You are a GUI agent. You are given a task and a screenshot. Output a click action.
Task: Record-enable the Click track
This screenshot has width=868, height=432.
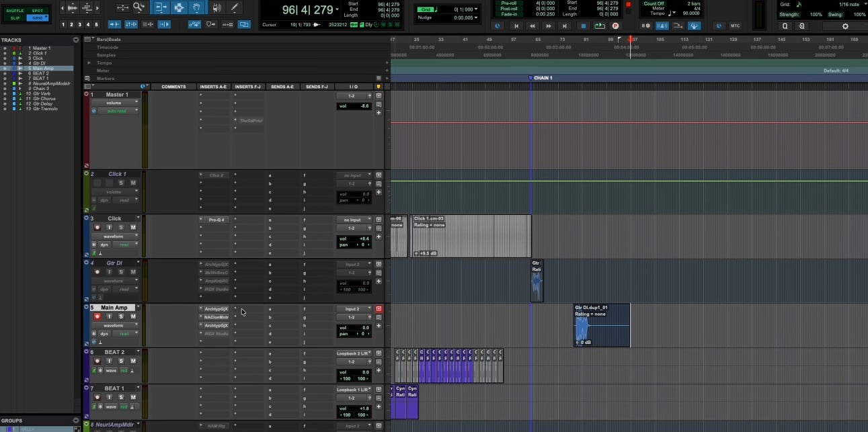tap(97, 228)
